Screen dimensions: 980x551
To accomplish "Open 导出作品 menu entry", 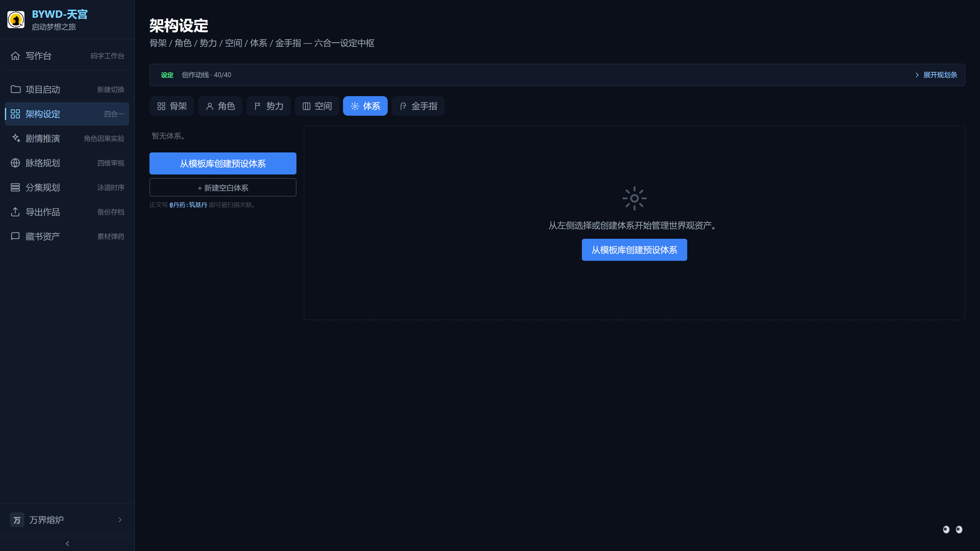I will (67, 212).
